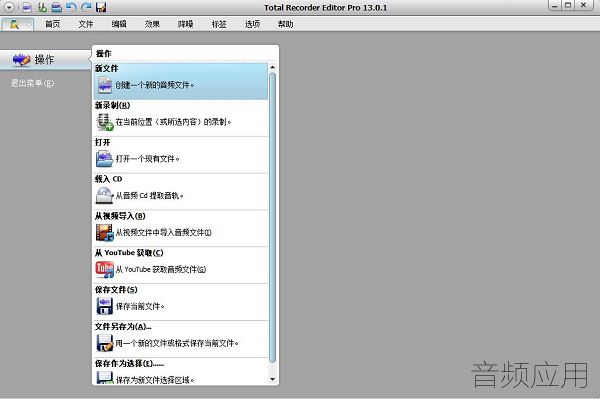Click the new audio file waveform icon
This screenshot has width=600, height=399.
[104, 85]
